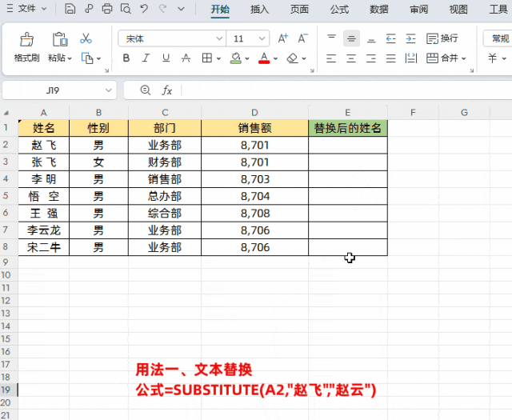Open font settings dialog launcher

pyautogui.click(x=312, y=70)
